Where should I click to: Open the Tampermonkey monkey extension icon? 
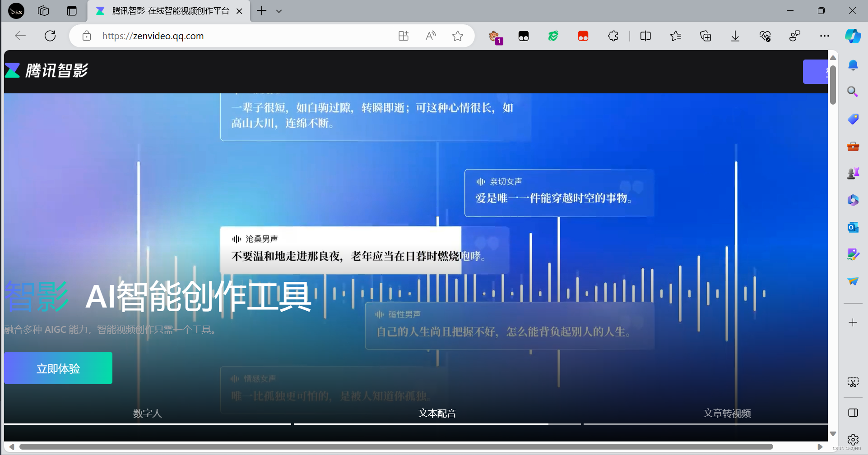pos(496,37)
